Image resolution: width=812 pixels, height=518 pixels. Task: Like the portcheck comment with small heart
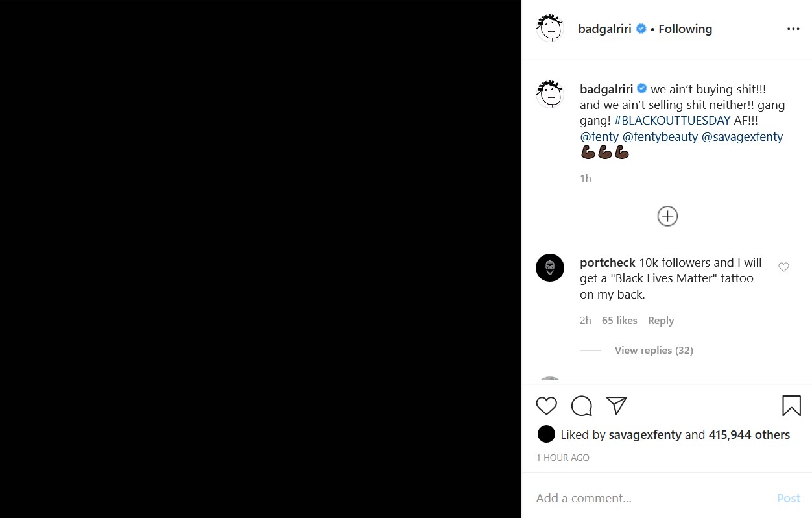tap(783, 267)
